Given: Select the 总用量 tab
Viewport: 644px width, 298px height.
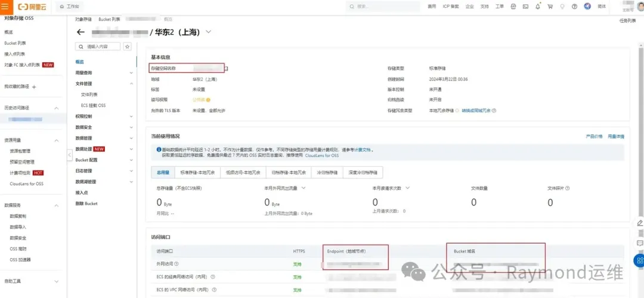Looking at the screenshot, I should (163, 173).
